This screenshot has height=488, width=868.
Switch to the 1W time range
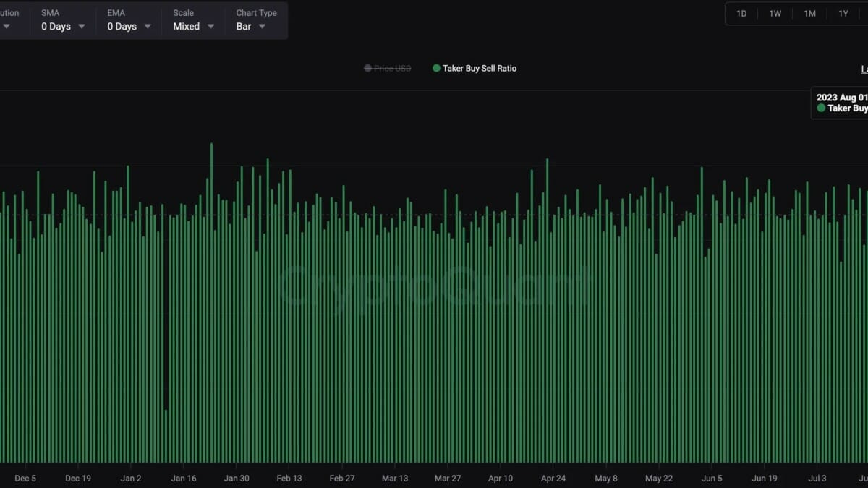(x=775, y=14)
